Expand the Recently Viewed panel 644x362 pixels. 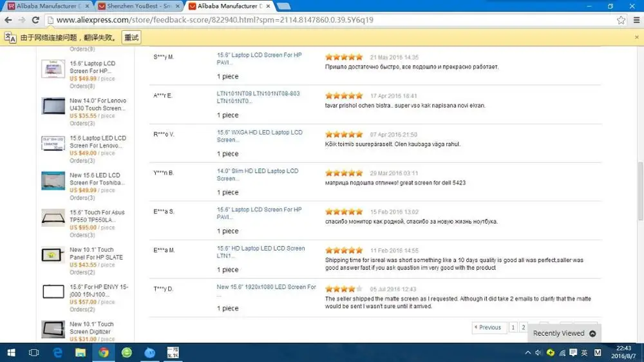point(564,333)
